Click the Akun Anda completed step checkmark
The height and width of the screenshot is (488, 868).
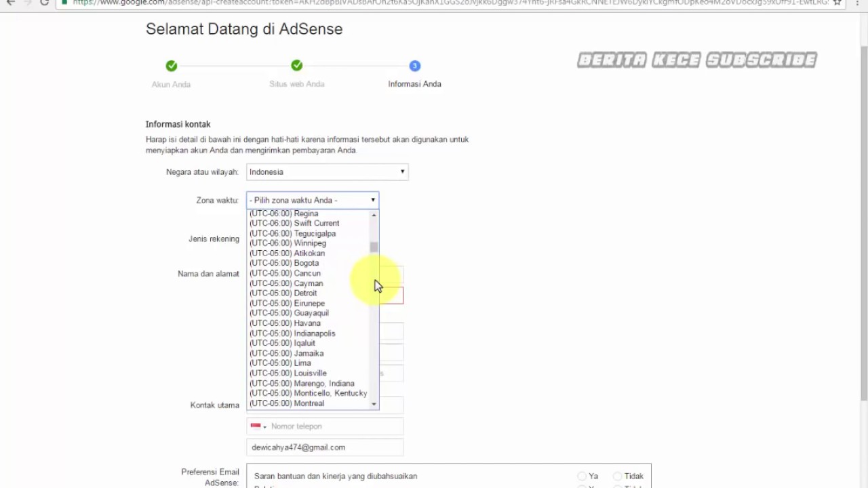point(172,66)
